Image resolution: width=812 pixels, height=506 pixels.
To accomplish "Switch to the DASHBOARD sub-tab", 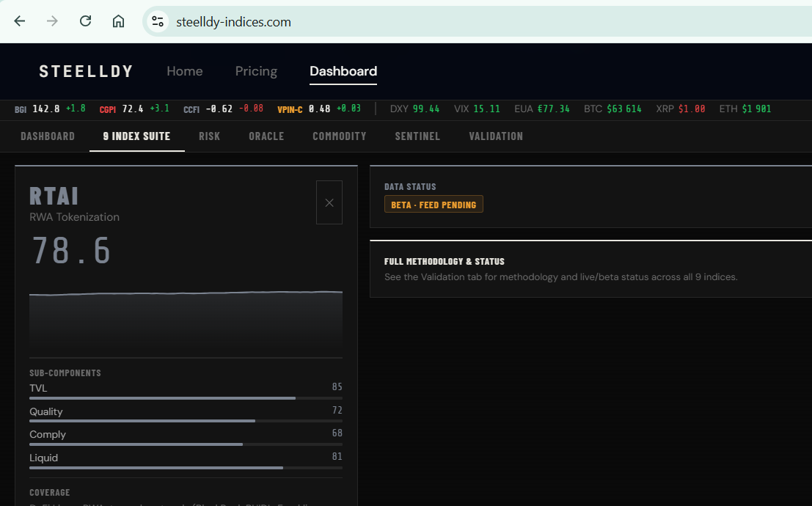I will click(x=48, y=136).
